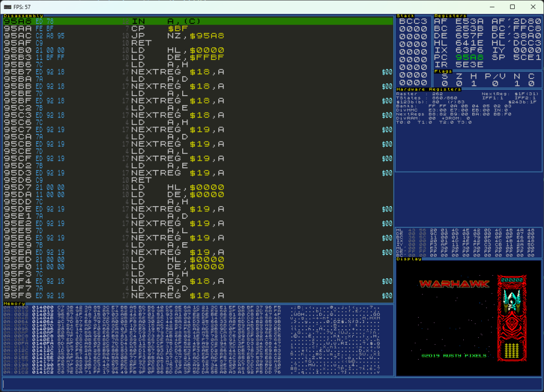
Task: Toggle the sign S flag value
Action: click(444, 83)
